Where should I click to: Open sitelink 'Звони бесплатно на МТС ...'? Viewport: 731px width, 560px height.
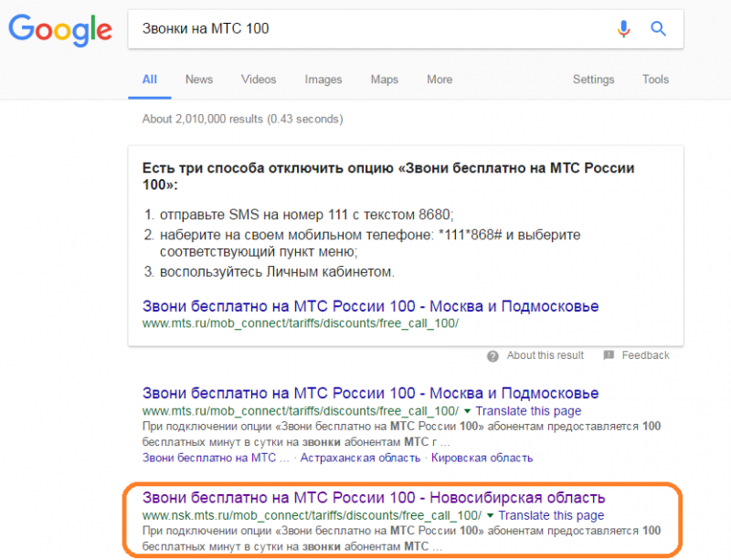216,458
